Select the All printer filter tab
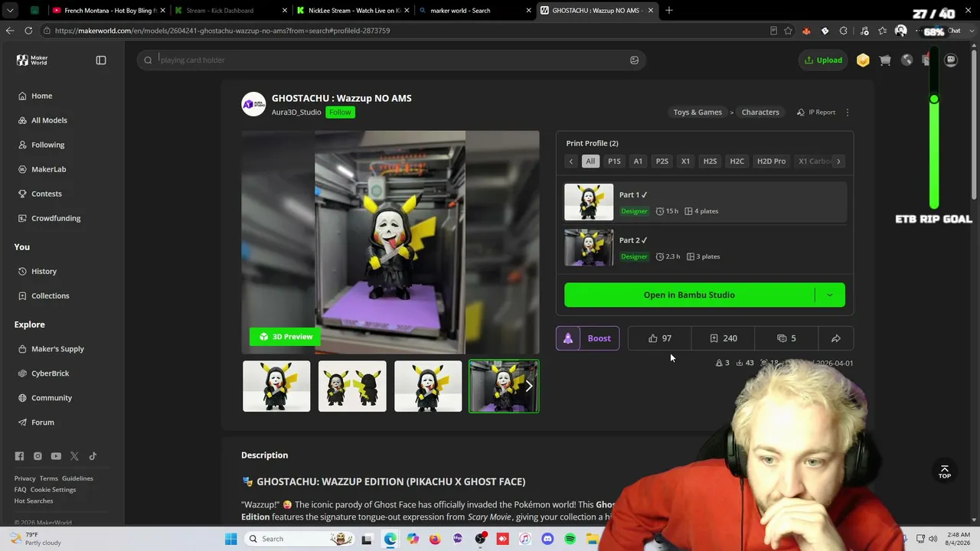 point(590,161)
